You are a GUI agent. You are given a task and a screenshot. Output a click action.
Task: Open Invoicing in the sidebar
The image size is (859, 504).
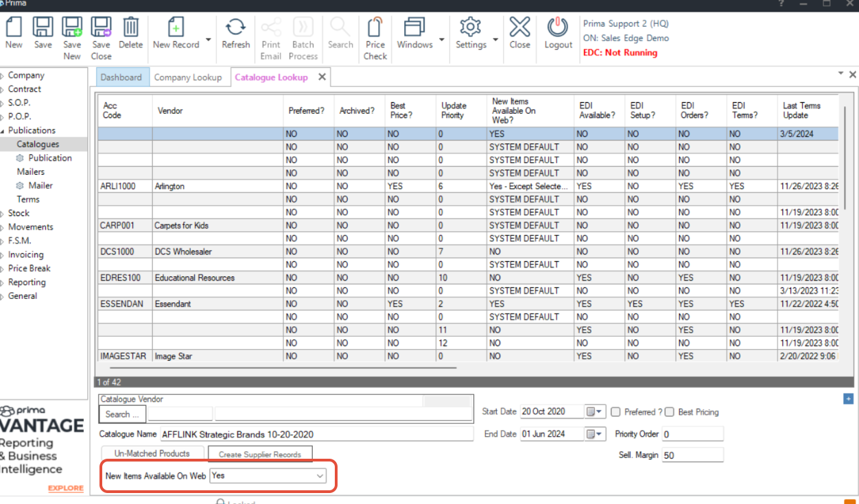[x=25, y=254]
